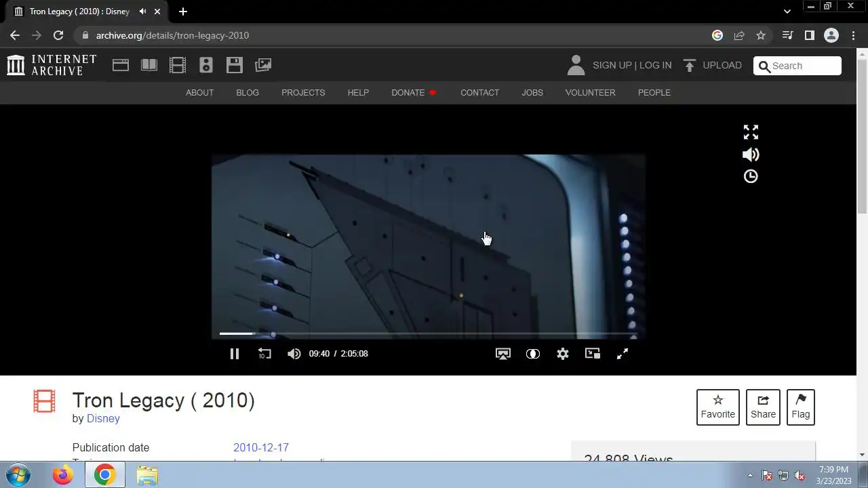
Task: Open Chrome side panel icon
Action: [809, 35]
